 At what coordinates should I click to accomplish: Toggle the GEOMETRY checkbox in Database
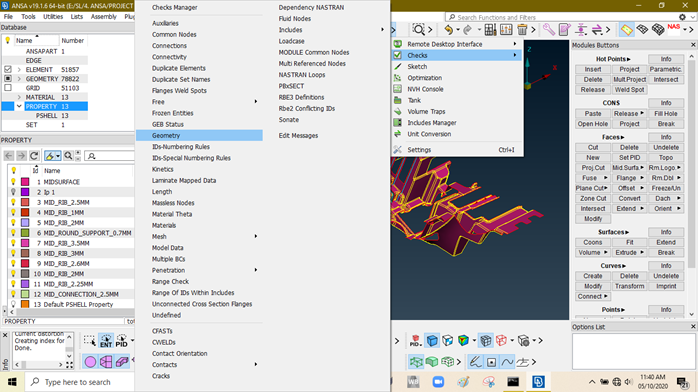tap(8, 79)
